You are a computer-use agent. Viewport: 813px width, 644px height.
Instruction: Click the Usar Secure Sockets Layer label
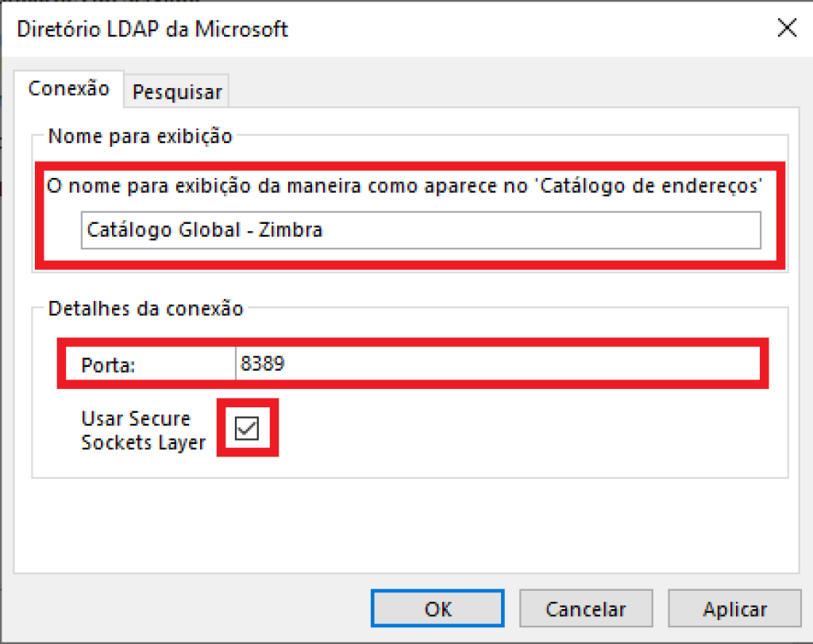click(x=143, y=430)
